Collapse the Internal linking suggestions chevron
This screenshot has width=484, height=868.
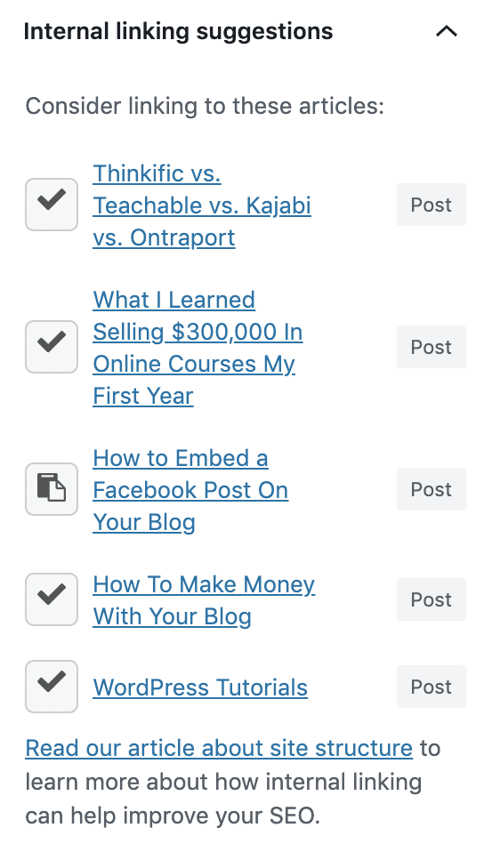click(x=447, y=31)
